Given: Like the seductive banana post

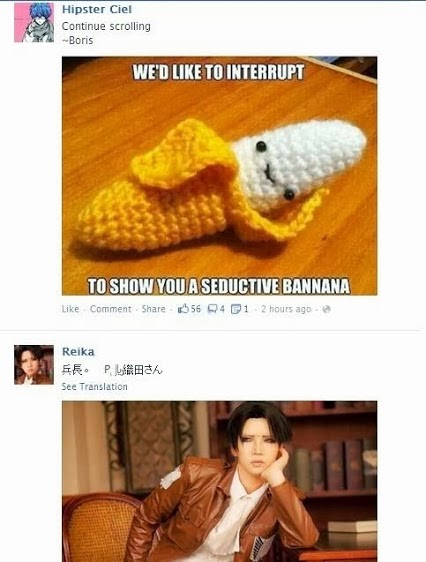Looking at the screenshot, I should (x=70, y=309).
